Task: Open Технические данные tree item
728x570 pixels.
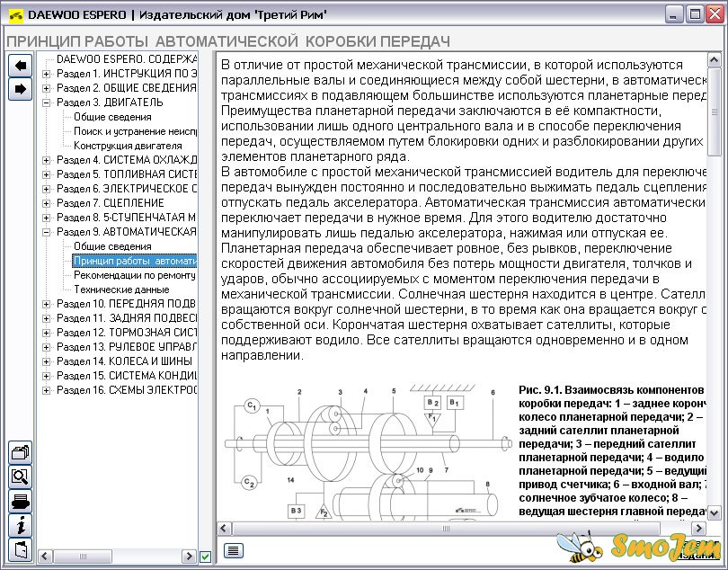Action: [121, 289]
